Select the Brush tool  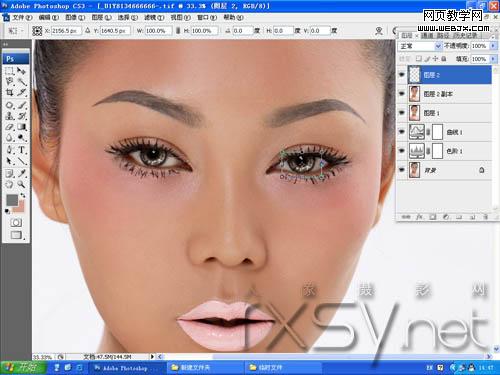point(21,105)
